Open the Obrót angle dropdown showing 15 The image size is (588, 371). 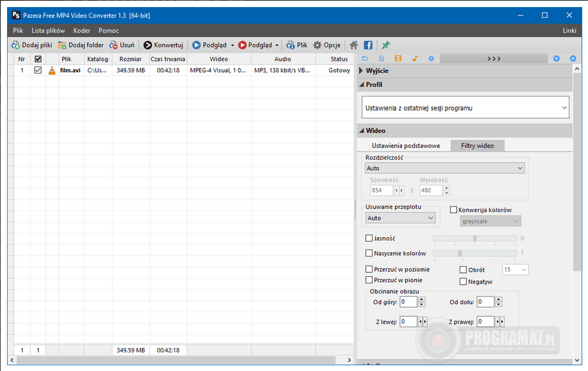[x=515, y=270]
